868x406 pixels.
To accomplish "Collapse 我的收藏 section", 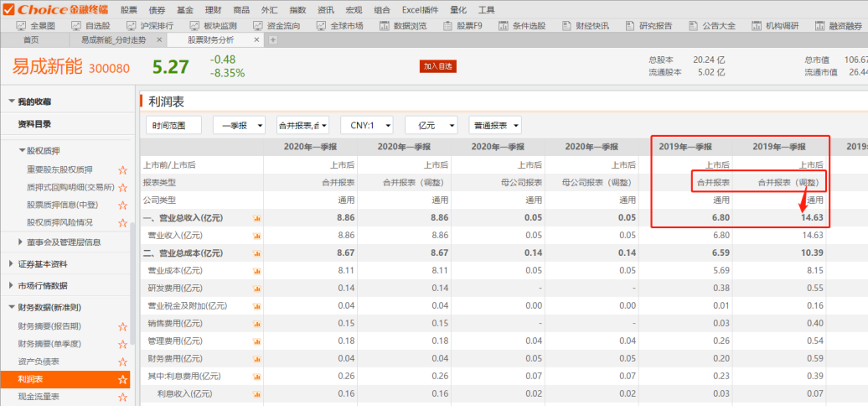I will coord(12,101).
